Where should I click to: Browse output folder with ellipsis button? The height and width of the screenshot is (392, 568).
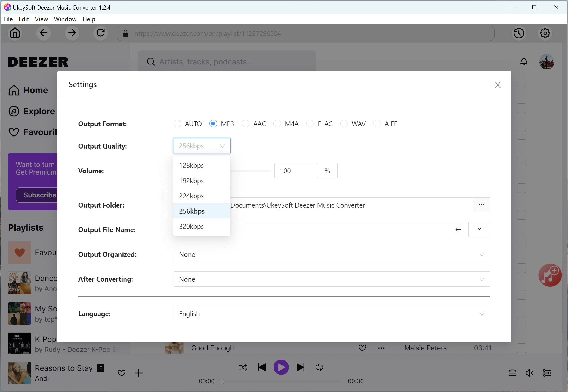pyautogui.click(x=481, y=205)
